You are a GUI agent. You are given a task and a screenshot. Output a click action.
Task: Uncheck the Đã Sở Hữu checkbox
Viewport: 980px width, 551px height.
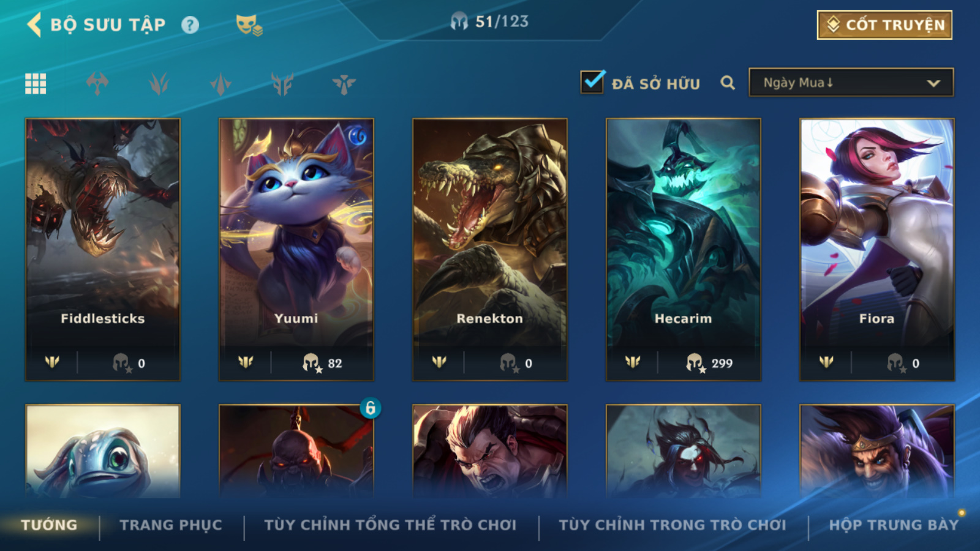coord(592,82)
